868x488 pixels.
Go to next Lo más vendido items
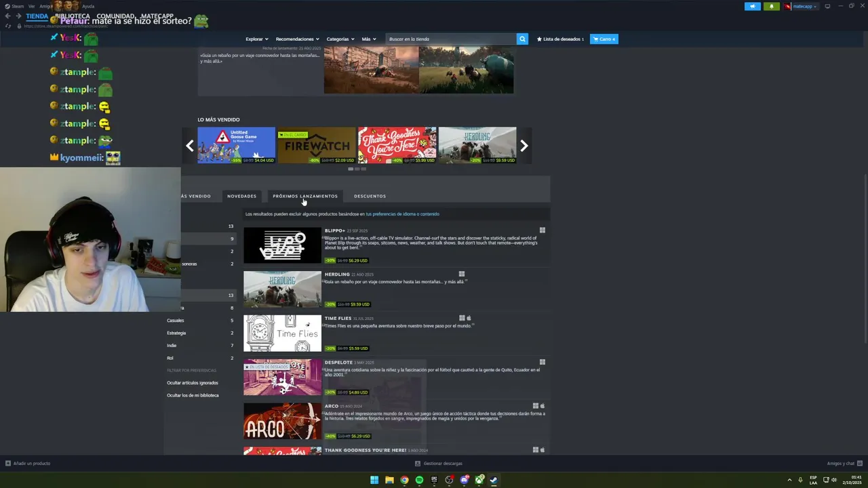pos(524,146)
